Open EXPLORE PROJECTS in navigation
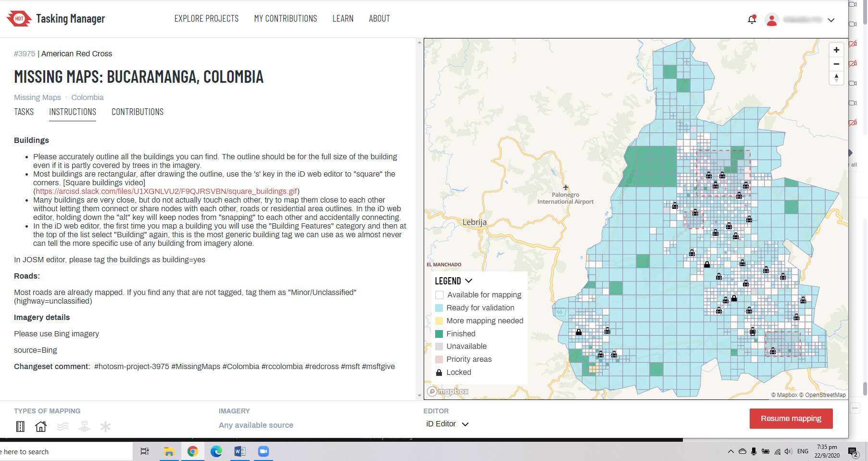Viewport: 868px width, 461px height. point(206,19)
